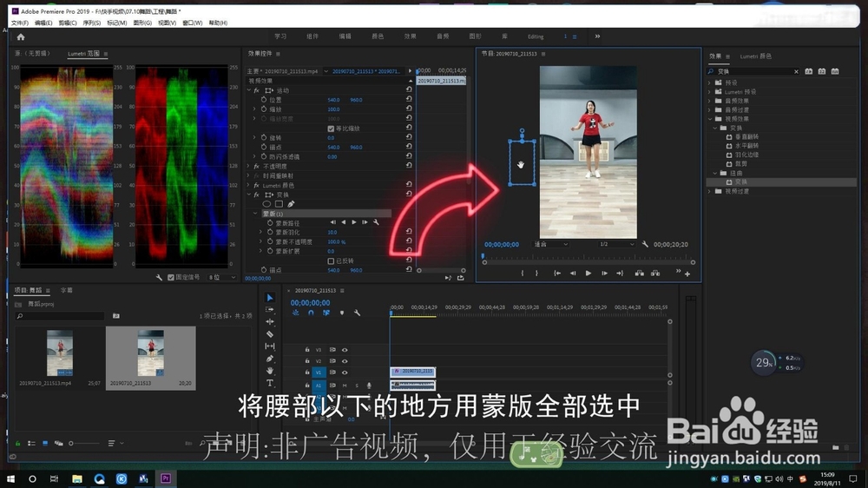Expand the 视频过渡 folder
The height and width of the screenshot is (488, 868).
click(710, 191)
